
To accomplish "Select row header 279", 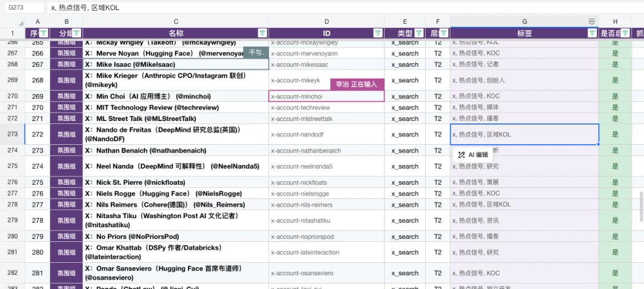I will (x=13, y=220).
